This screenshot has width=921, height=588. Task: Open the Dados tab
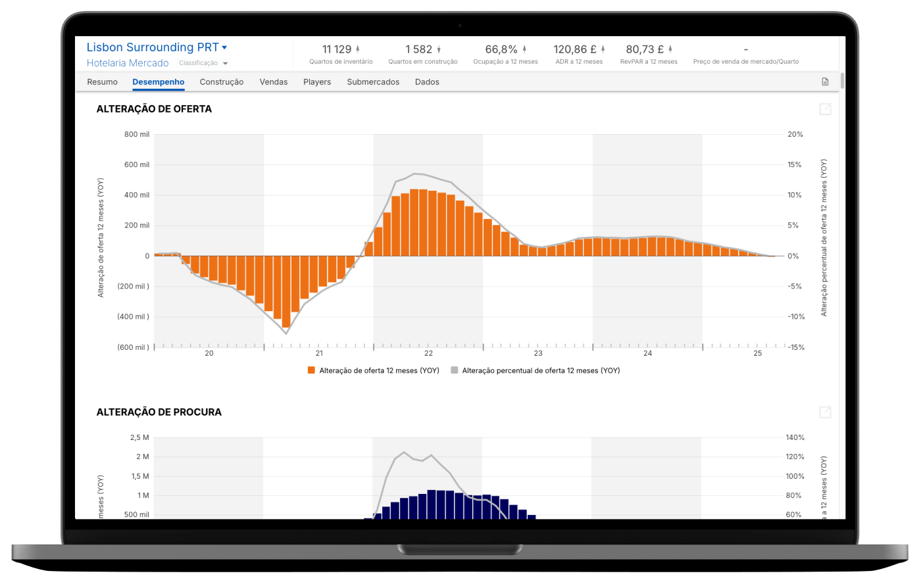pyautogui.click(x=427, y=82)
